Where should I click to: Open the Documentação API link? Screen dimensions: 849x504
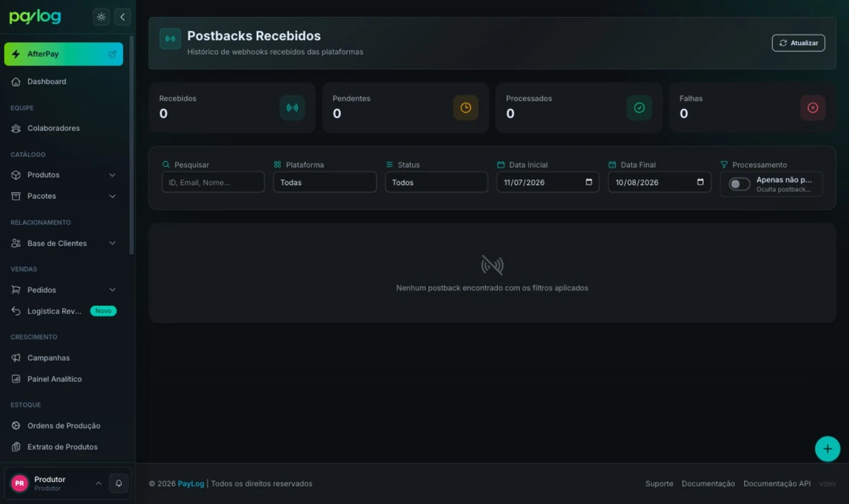777,483
